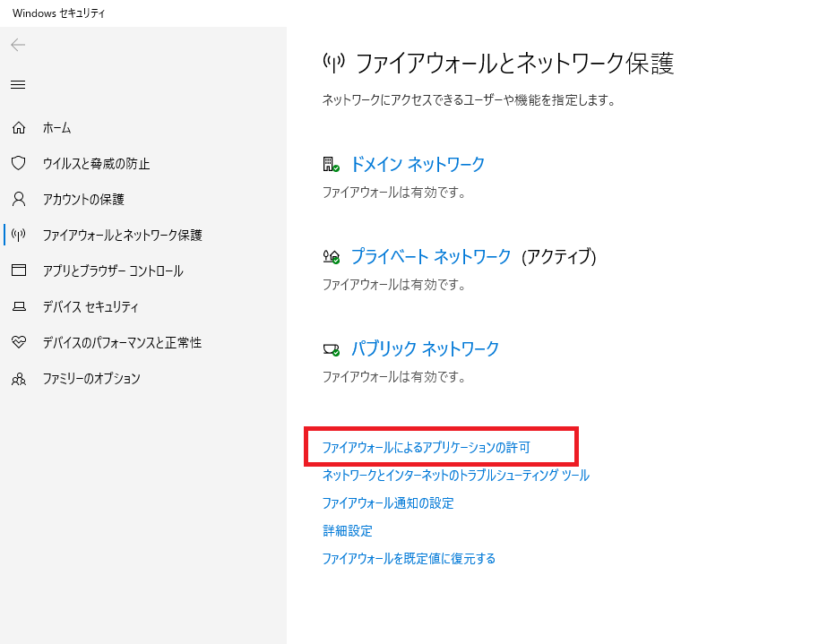Toggle the hamburger navigation menu

(18, 84)
